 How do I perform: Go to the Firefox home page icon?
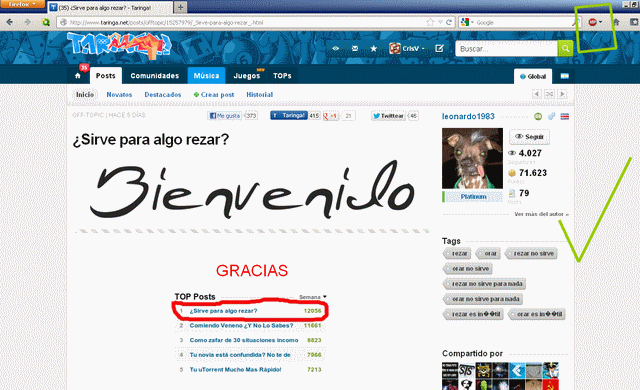[616, 22]
